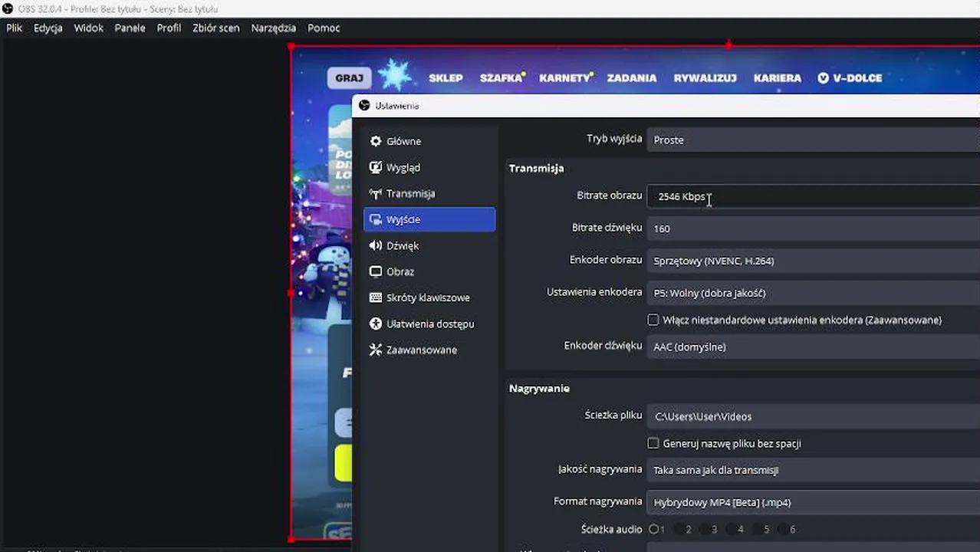
Task: Click the Główne gear icon
Action: 376,141
